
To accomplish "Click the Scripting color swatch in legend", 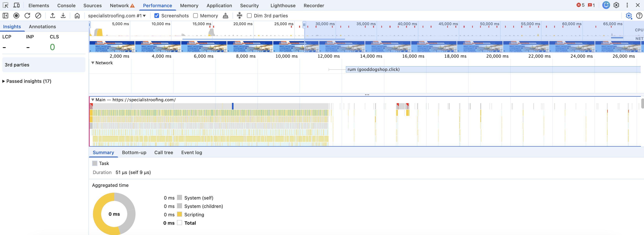I will [179, 215].
